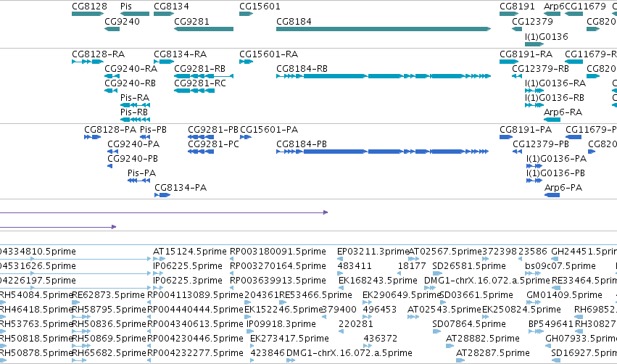Image resolution: width=617 pixels, height=364 pixels.
Task: Click the CG15601 gene label
Action: pos(260,7)
